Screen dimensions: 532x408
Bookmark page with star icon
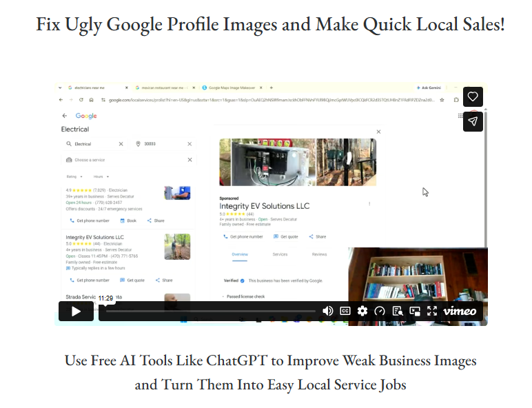click(x=442, y=100)
